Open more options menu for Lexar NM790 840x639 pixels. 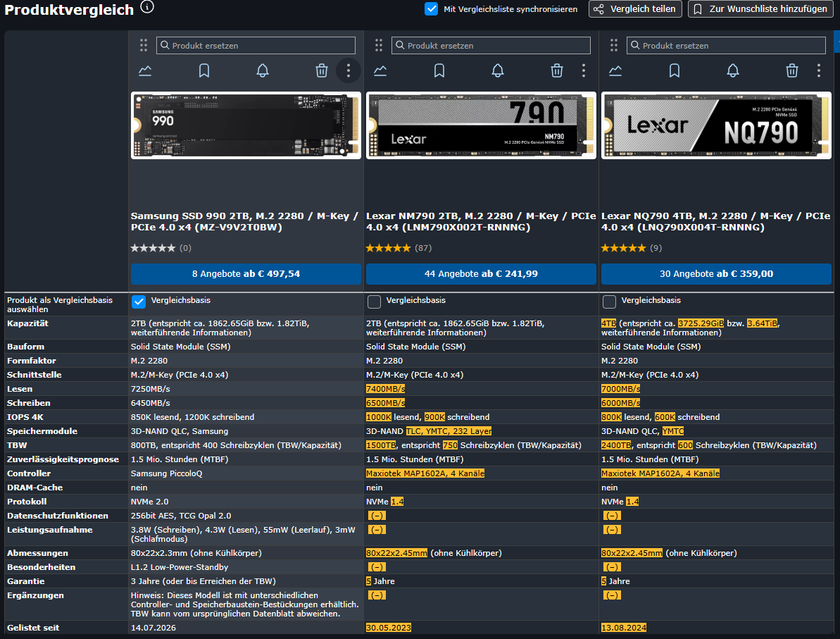584,70
